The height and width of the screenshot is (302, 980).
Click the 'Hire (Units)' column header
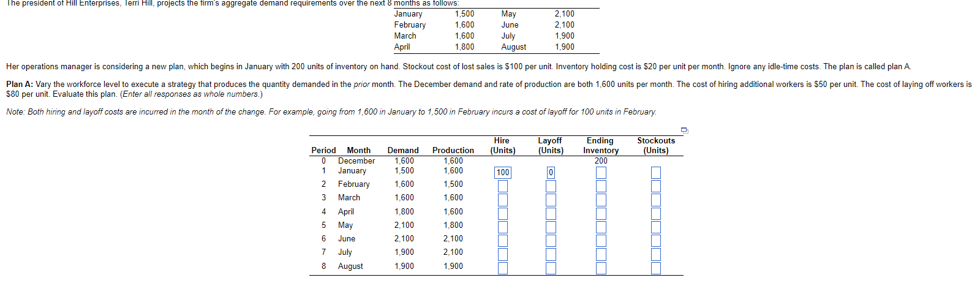point(503,145)
